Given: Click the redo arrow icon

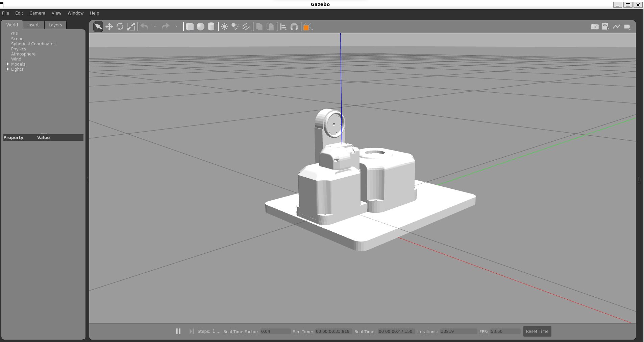Looking at the screenshot, I should click(x=166, y=26).
